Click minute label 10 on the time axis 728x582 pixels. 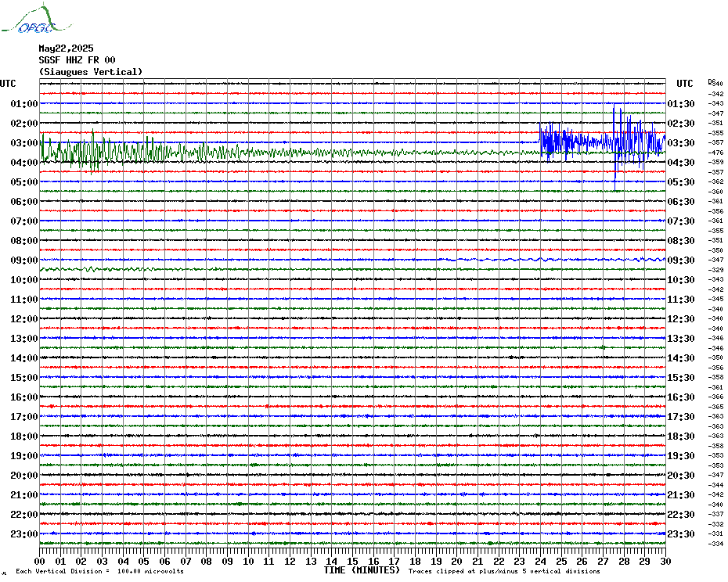click(x=248, y=561)
